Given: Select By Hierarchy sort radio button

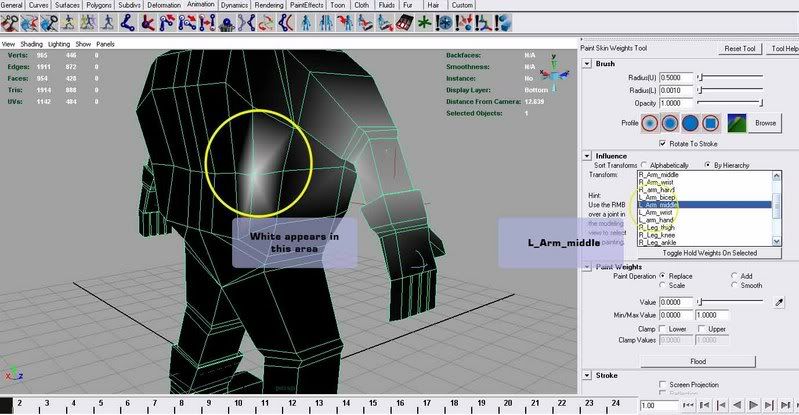Looking at the screenshot, I should coord(708,165).
